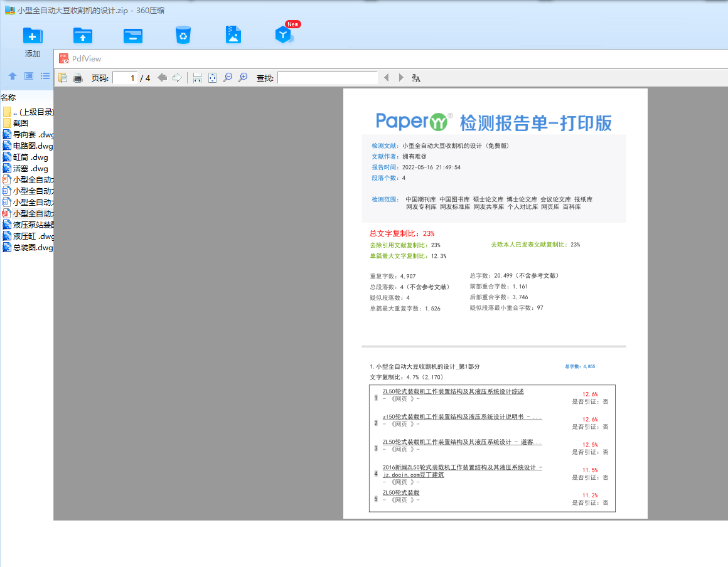Go to previous PDF page arrow

[162, 78]
